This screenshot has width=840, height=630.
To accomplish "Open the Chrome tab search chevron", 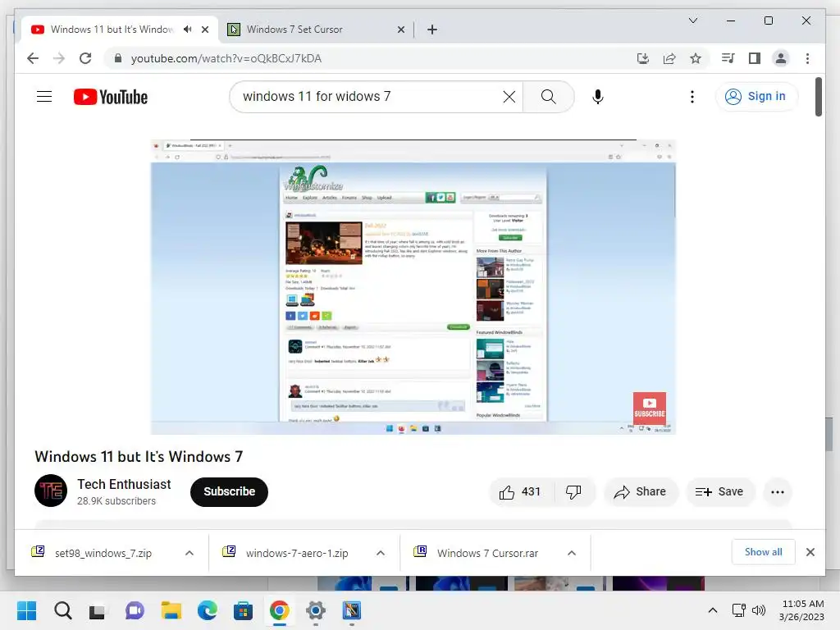I will [x=692, y=21].
